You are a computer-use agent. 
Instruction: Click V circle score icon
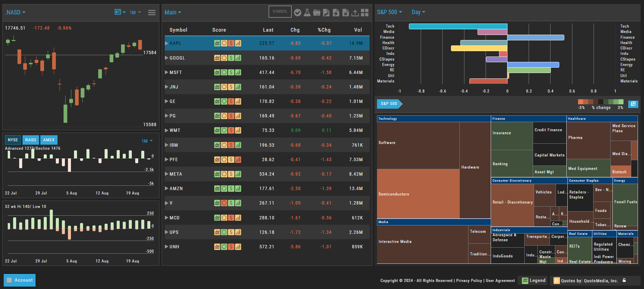224,203
